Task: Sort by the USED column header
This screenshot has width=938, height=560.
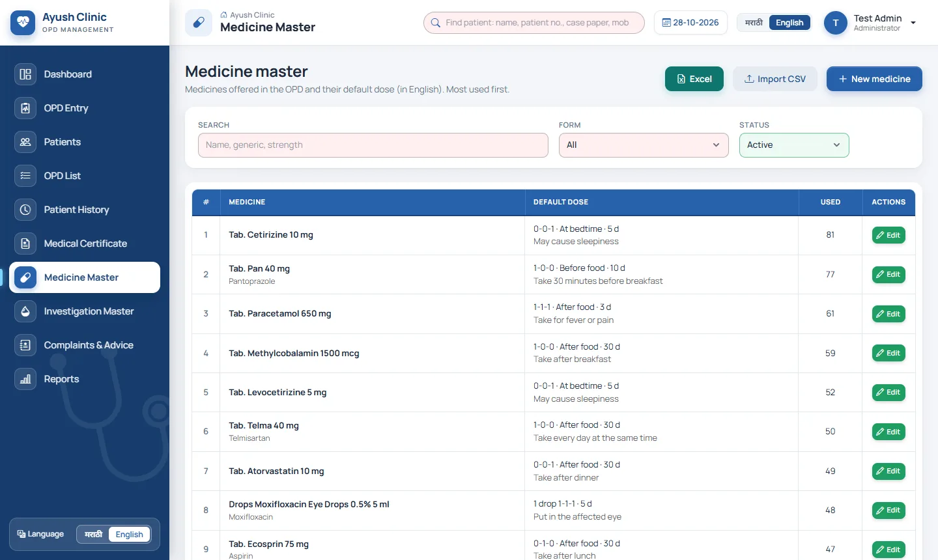Action: tap(831, 202)
